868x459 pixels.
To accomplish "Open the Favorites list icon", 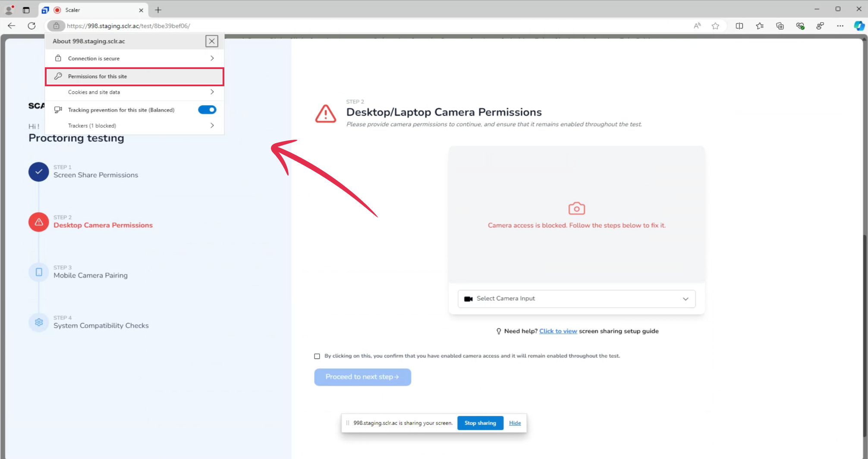I will (x=760, y=26).
